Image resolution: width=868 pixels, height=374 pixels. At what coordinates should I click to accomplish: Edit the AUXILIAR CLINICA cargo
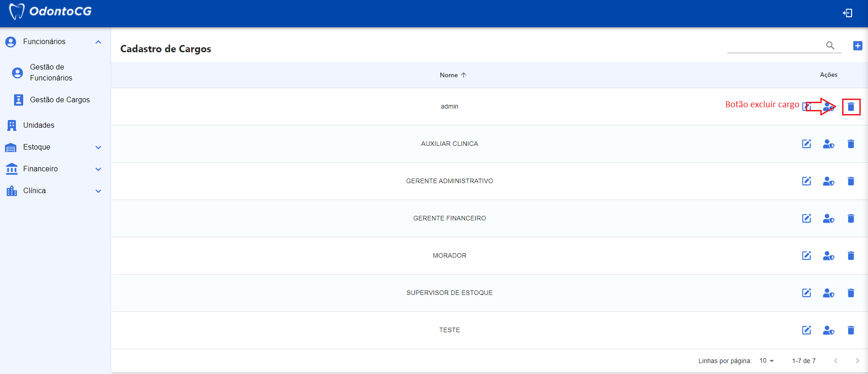(806, 144)
